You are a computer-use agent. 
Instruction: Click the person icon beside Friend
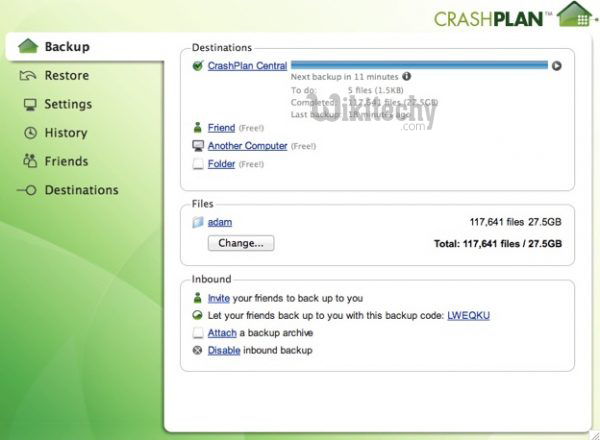coord(197,127)
